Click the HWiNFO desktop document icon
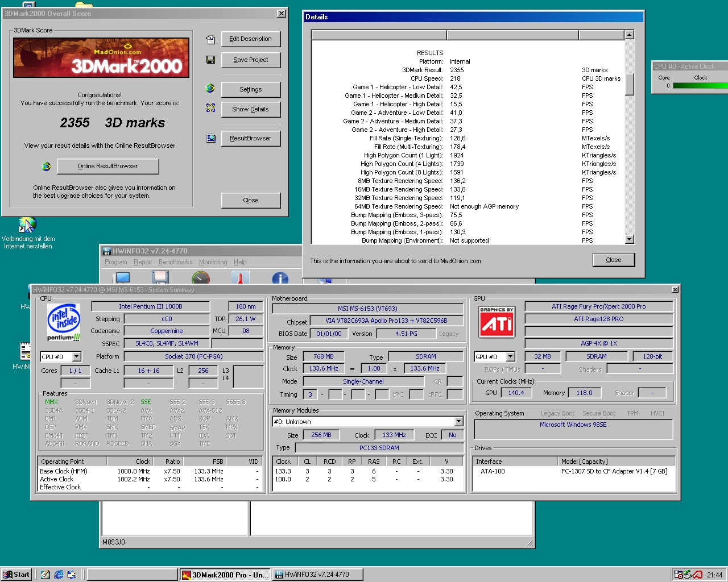Image resolution: width=728 pixels, height=582 pixels. pos(25,351)
